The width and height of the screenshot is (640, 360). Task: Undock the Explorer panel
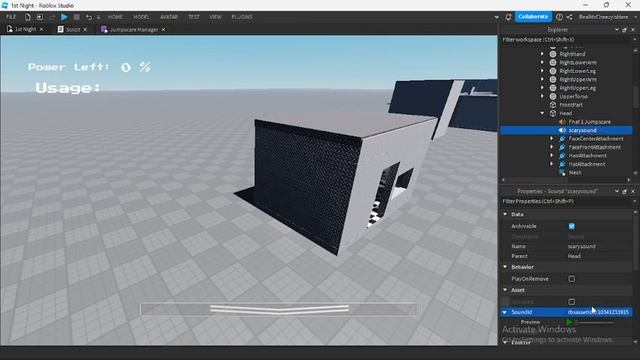624,30
